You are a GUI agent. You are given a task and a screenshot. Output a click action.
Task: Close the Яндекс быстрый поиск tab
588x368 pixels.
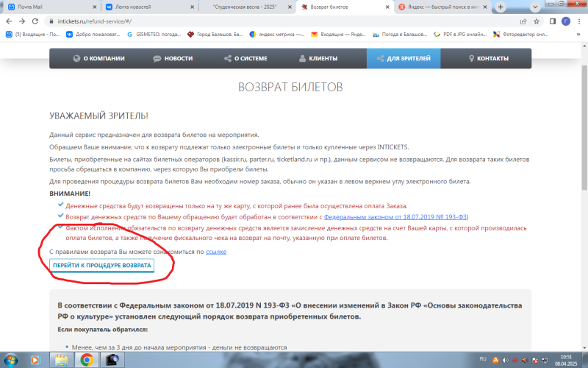[x=485, y=7]
